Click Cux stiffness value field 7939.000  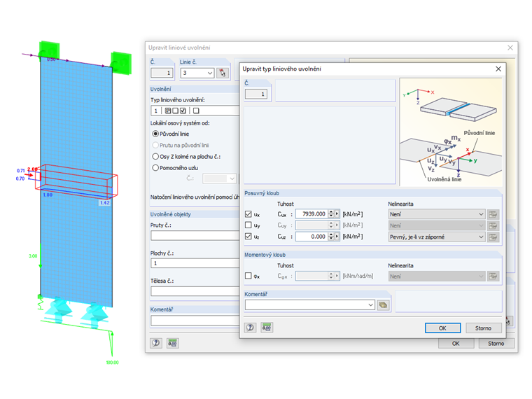[311, 214]
